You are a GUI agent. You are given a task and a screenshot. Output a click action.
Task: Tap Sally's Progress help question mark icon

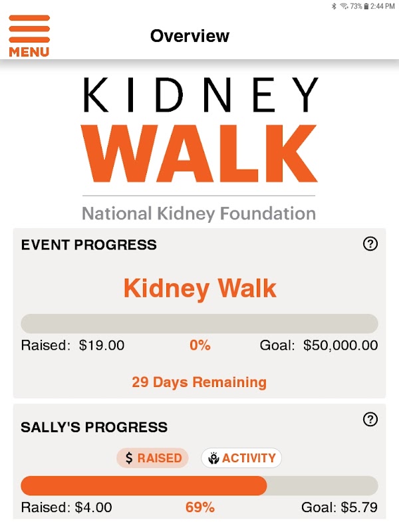(370, 420)
